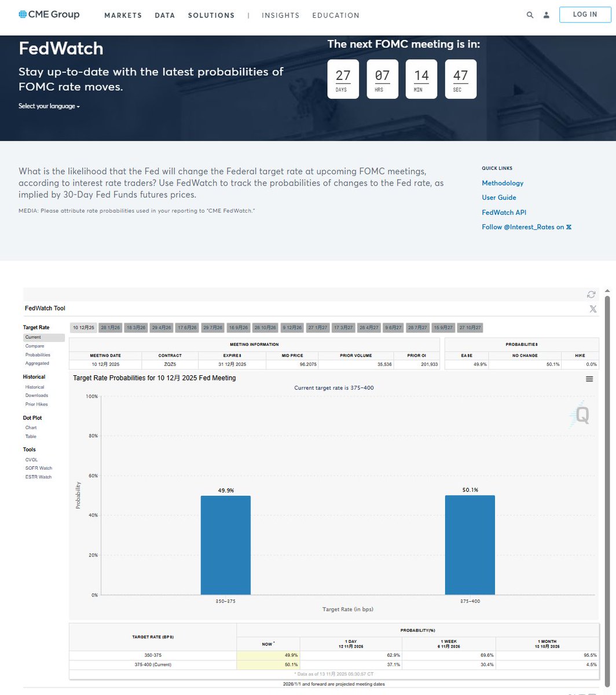Open the chart hamburger menu icon
616x695 pixels.
pos(589,379)
